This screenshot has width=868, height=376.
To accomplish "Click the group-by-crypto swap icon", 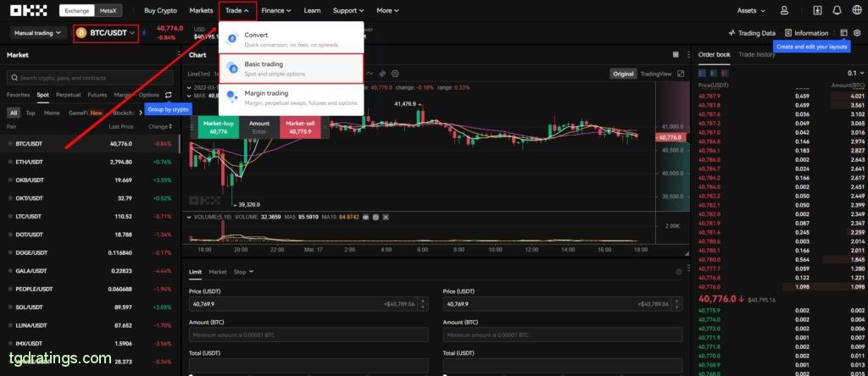I will (169, 95).
